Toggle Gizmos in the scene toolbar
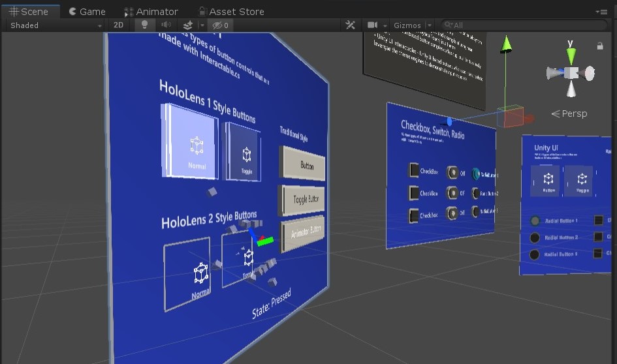This screenshot has width=617, height=364. pyautogui.click(x=407, y=25)
